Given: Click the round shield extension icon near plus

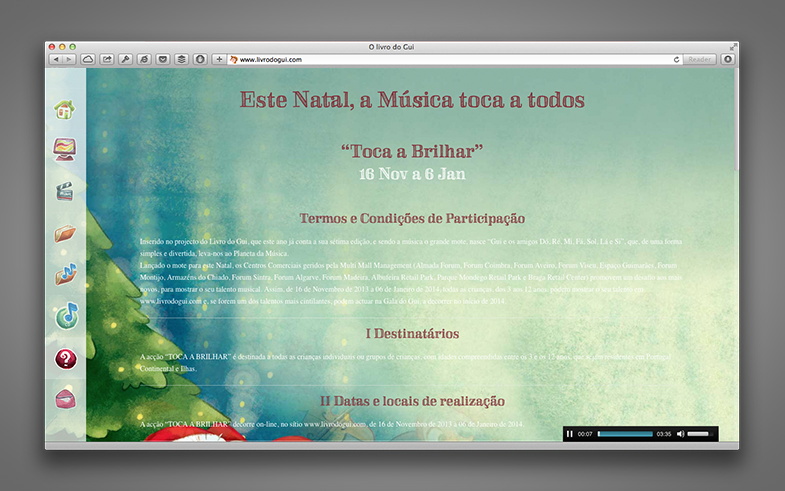Looking at the screenshot, I should coord(200,60).
